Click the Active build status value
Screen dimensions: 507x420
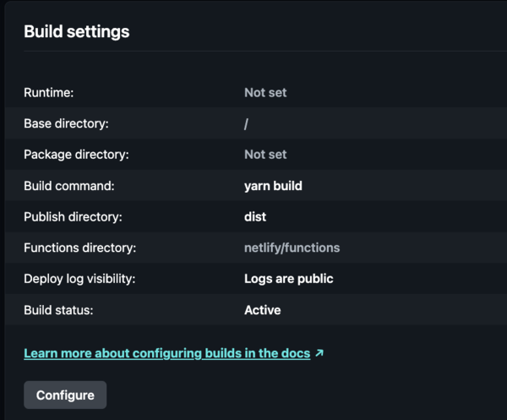point(262,310)
